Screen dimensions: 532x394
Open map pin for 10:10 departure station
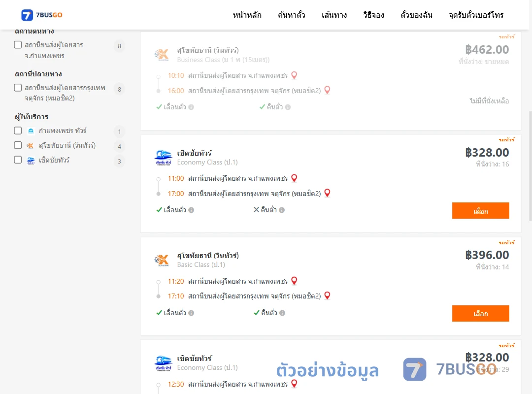[x=294, y=75]
